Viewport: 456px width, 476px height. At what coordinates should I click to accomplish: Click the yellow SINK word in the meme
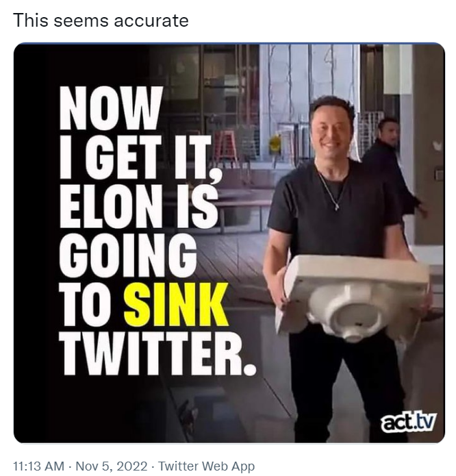(x=176, y=305)
